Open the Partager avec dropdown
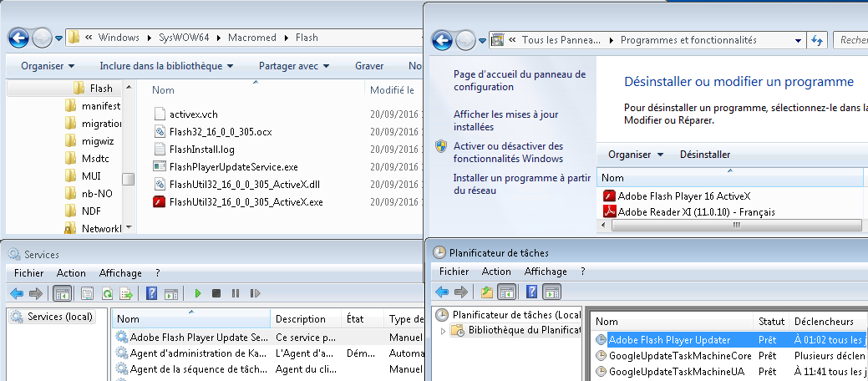The image size is (868, 381). point(294,66)
